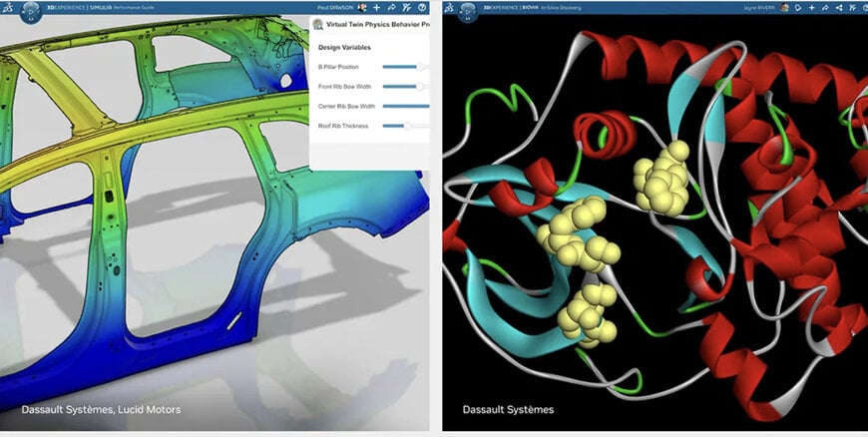Click the plus icon in SIMULIA top bar
Viewport: 868px width, 437px height.
pyautogui.click(x=376, y=7)
